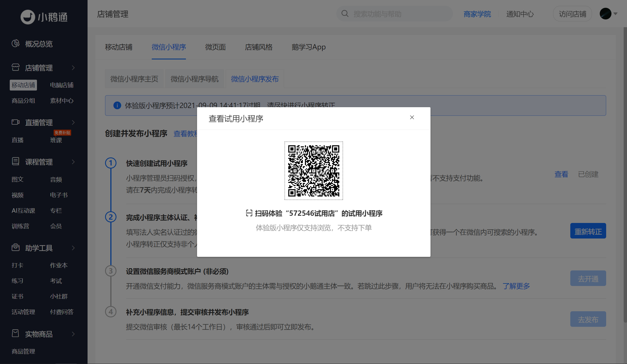Close the 查看试用小程序 dialog
This screenshot has height=364, width=627.
point(412,117)
